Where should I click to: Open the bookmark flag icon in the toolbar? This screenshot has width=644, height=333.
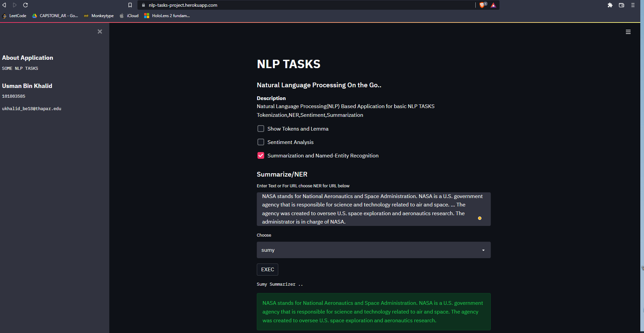coord(130,5)
